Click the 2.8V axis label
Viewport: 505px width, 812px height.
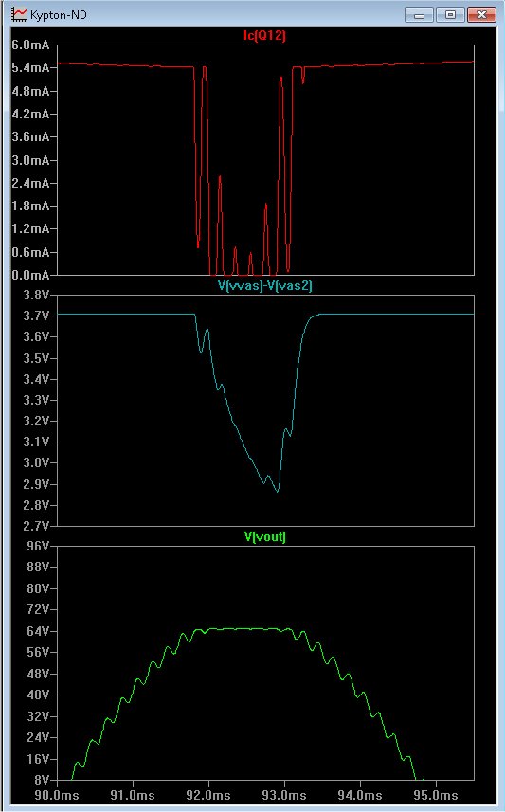(36, 505)
